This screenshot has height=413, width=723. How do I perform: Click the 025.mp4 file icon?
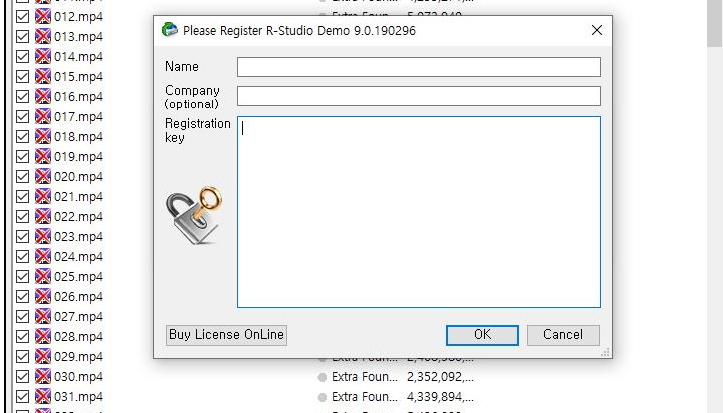pos(43,277)
